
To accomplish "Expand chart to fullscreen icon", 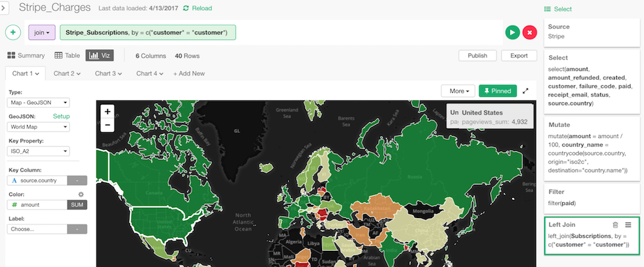I will (x=526, y=91).
